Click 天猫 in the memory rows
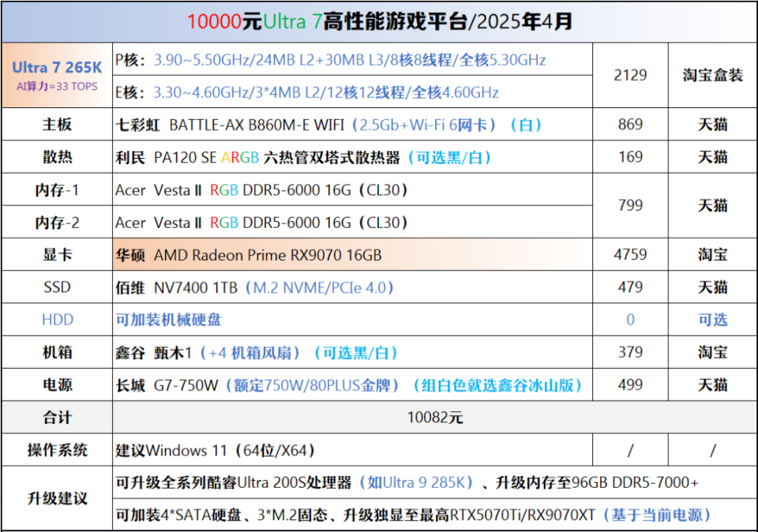758x532 pixels. click(712, 205)
